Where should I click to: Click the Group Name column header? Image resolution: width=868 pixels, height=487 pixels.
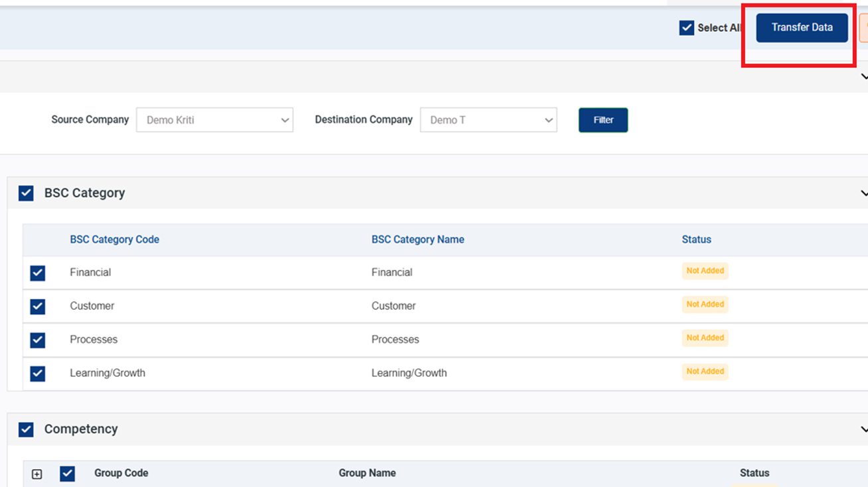point(367,473)
